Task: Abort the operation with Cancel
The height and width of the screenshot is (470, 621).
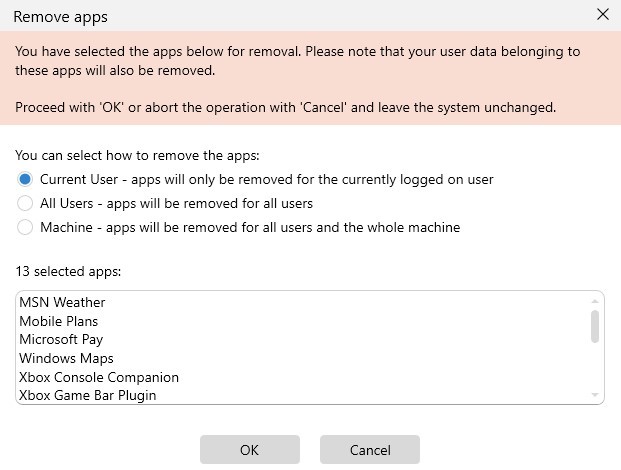Action: click(x=370, y=450)
